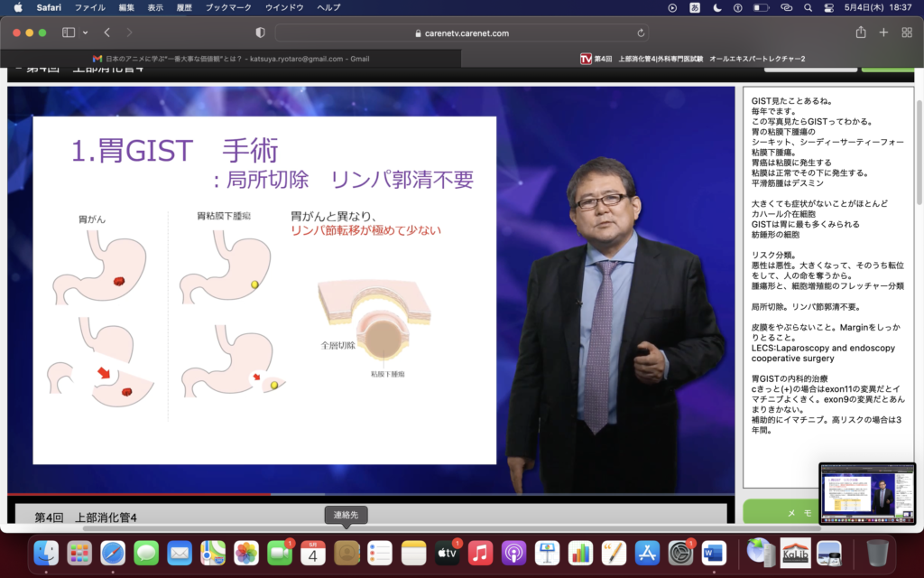Toggle the Safari sidebar panel
Image resolution: width=924 pixels, height=578 pixels.
[69, 33]
